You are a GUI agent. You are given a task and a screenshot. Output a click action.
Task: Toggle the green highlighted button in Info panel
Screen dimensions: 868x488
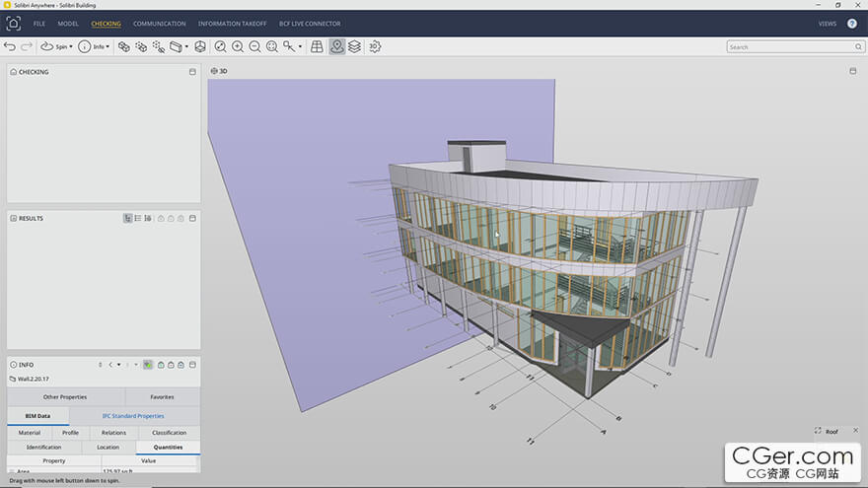click(148, 365)
